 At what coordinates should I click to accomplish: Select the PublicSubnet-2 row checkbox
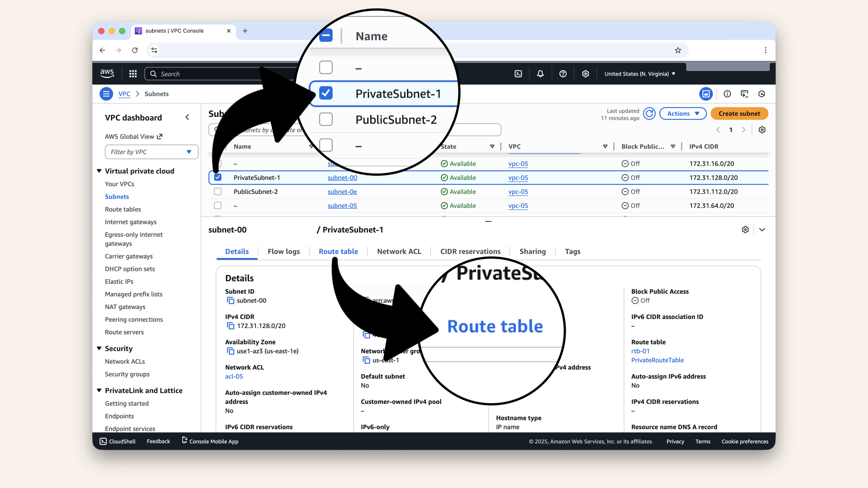pyautogui.click(x=217, y=191)
